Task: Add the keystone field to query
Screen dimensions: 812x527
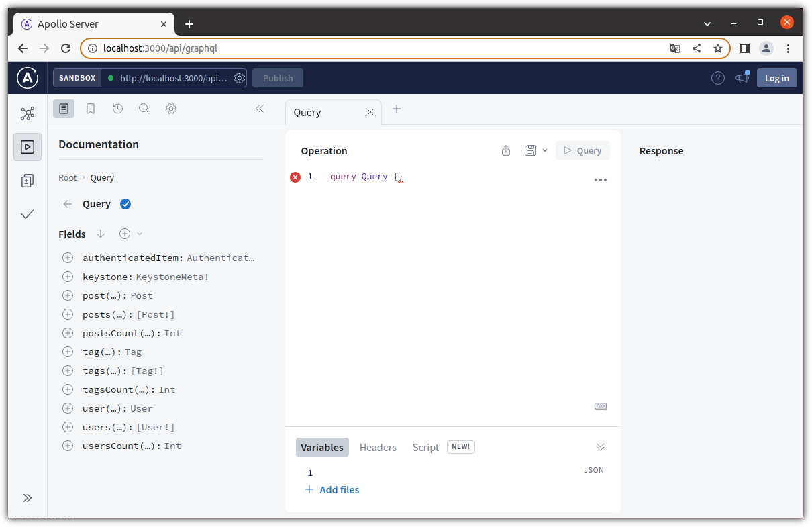Action: 68,277
